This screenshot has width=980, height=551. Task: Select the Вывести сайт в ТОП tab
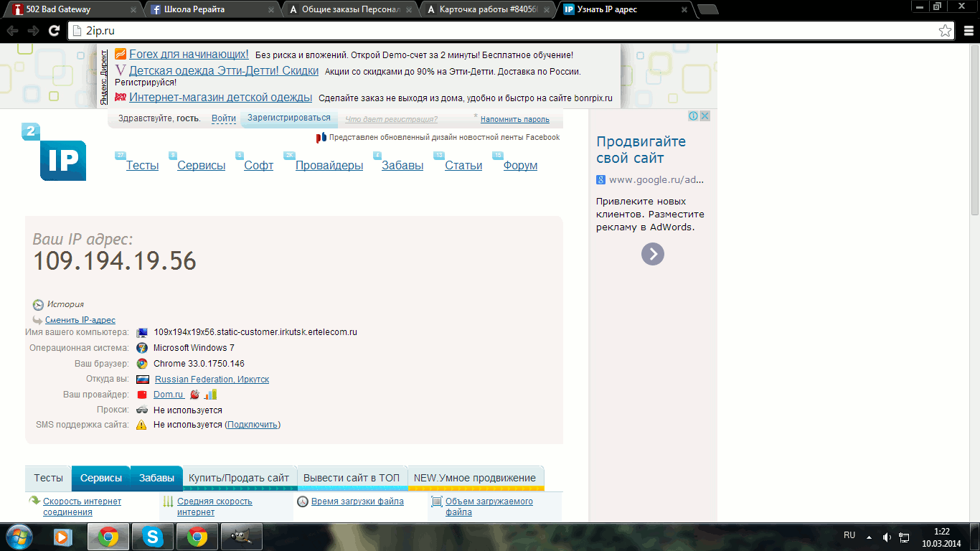point(352,478)
